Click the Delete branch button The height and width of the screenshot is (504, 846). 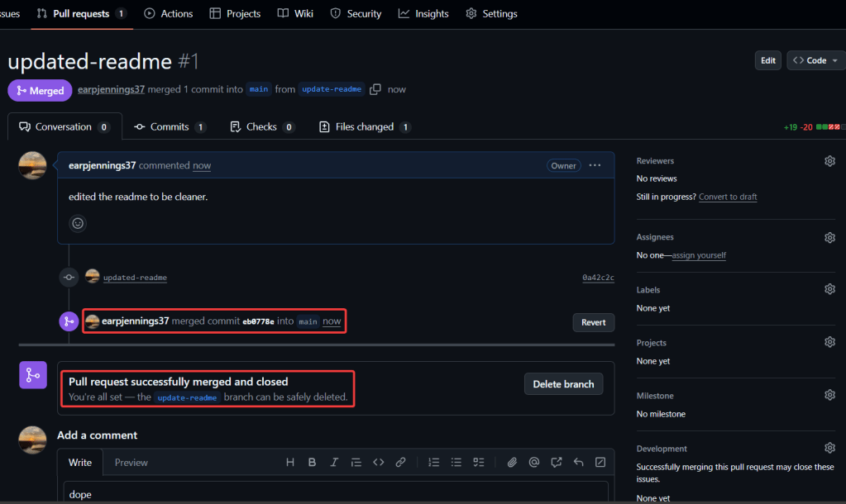click(563, 384)
